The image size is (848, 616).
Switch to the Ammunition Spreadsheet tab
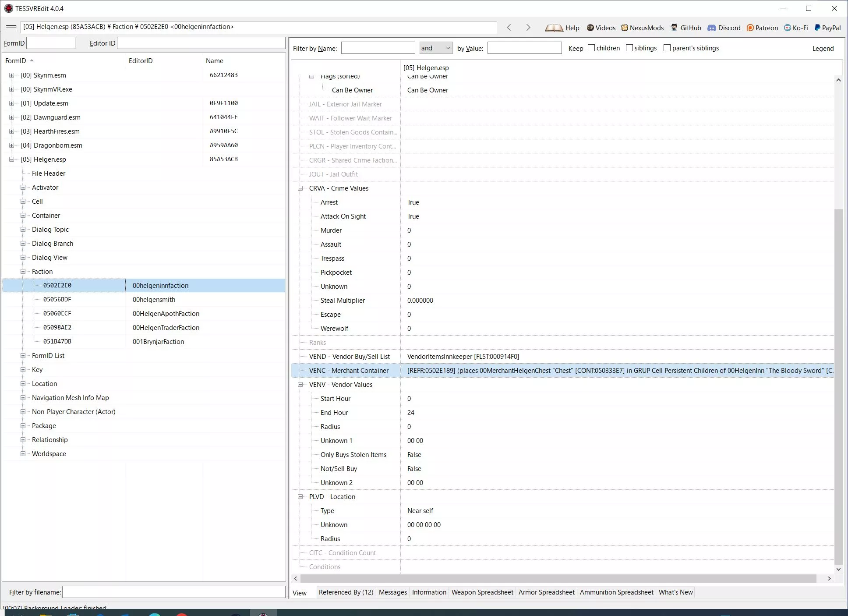617,592
